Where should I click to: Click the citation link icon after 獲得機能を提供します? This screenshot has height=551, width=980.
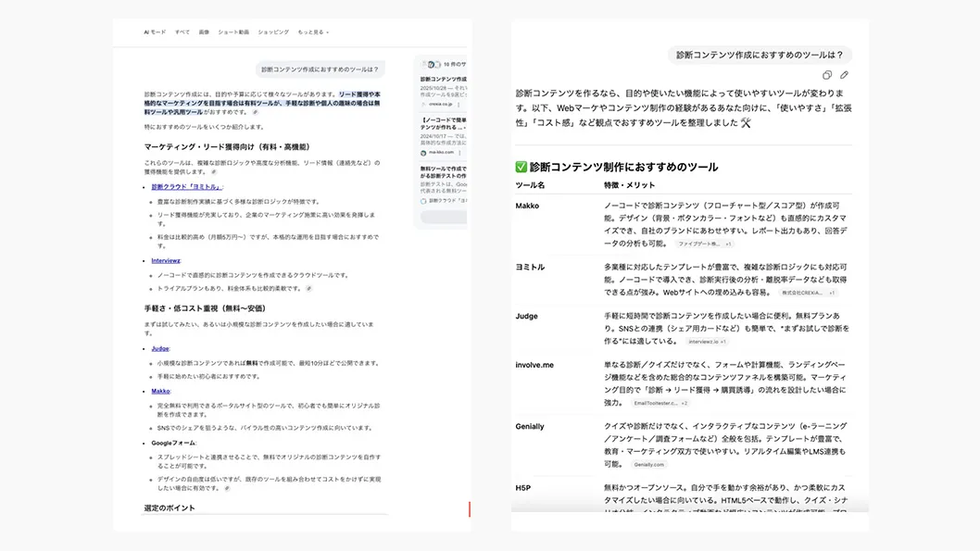214,171
